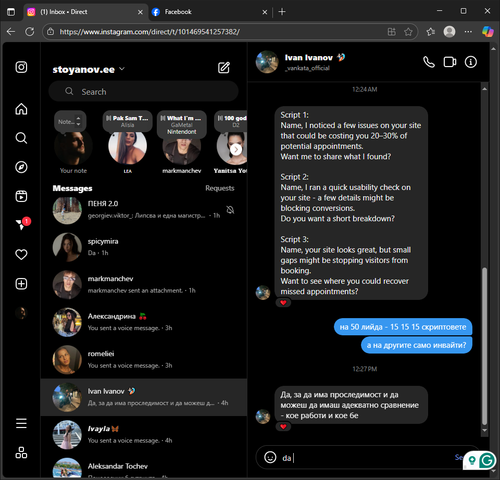Close the Facebook tab
Screen dimensions: 500x480
pyautogui.click(x=265, y=12)
